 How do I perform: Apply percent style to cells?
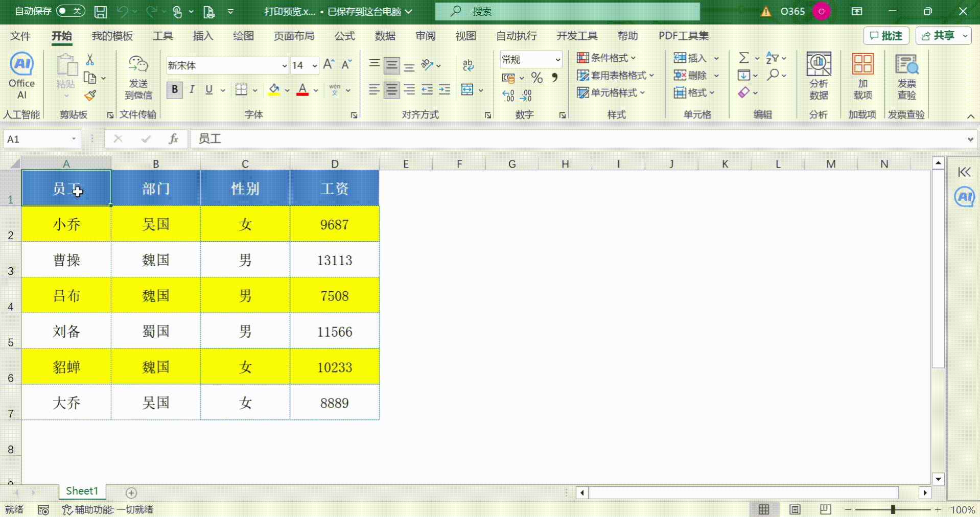pos(536,78)
